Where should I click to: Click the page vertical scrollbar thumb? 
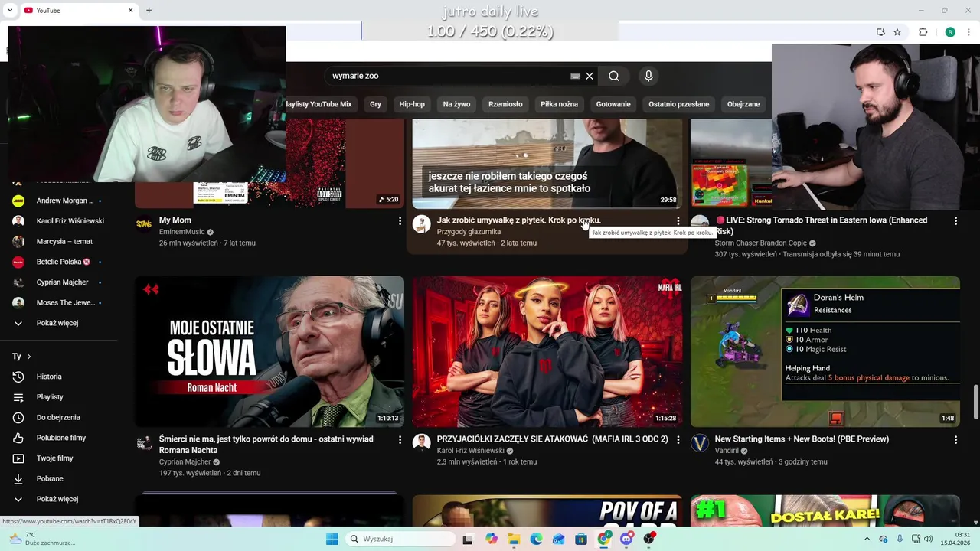(x=975, y=402)
